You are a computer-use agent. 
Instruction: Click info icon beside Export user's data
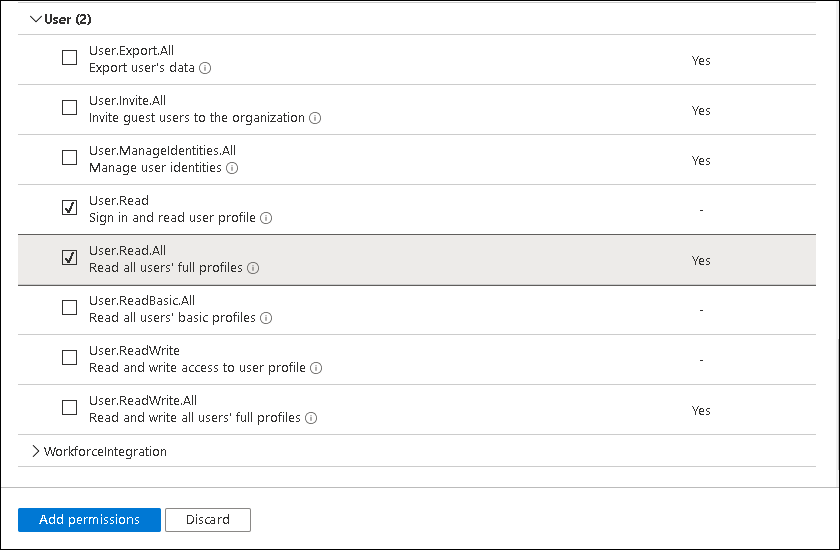205,68
